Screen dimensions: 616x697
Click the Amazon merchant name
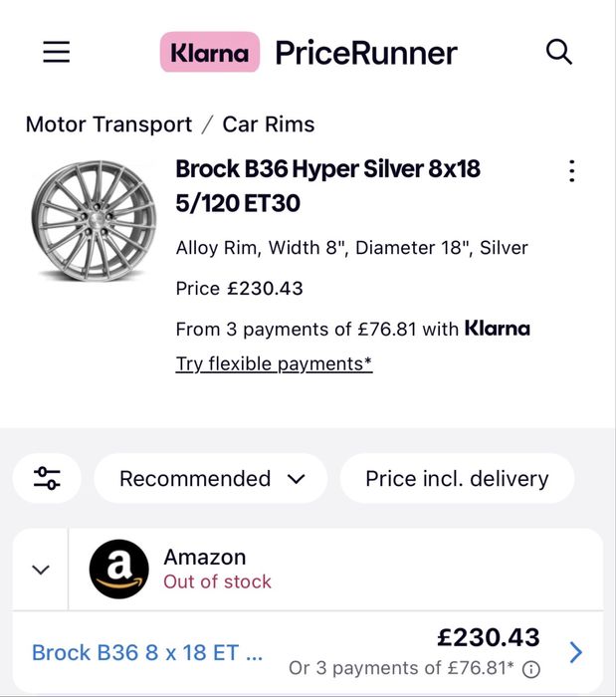pyautogui.click(x=204, y=557)
